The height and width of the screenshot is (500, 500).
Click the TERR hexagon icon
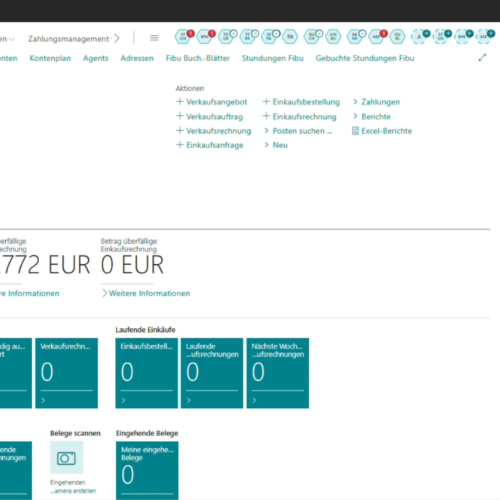tap(248, 37)
